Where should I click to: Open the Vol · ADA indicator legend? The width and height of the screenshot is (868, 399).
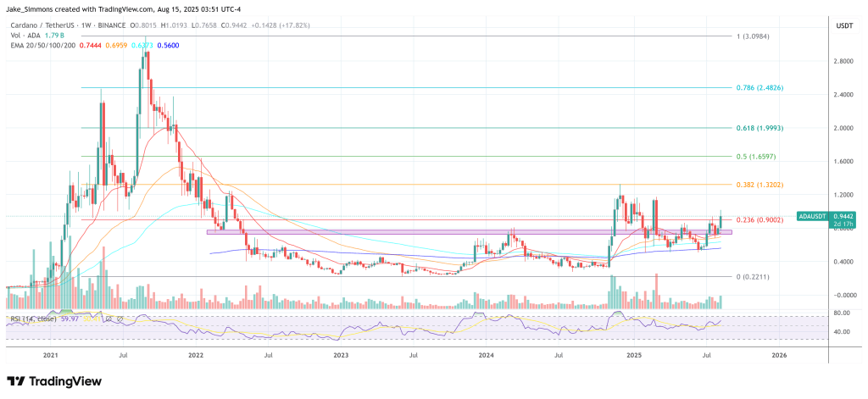23,36
